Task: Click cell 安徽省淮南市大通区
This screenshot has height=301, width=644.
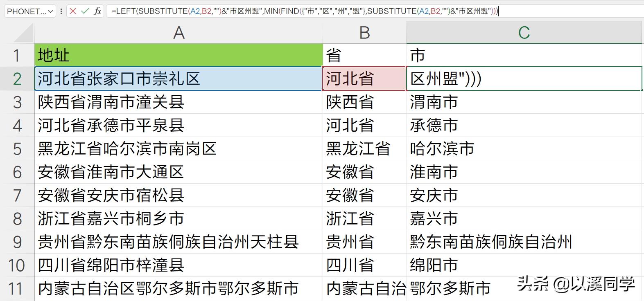Action: click(179, 172)
